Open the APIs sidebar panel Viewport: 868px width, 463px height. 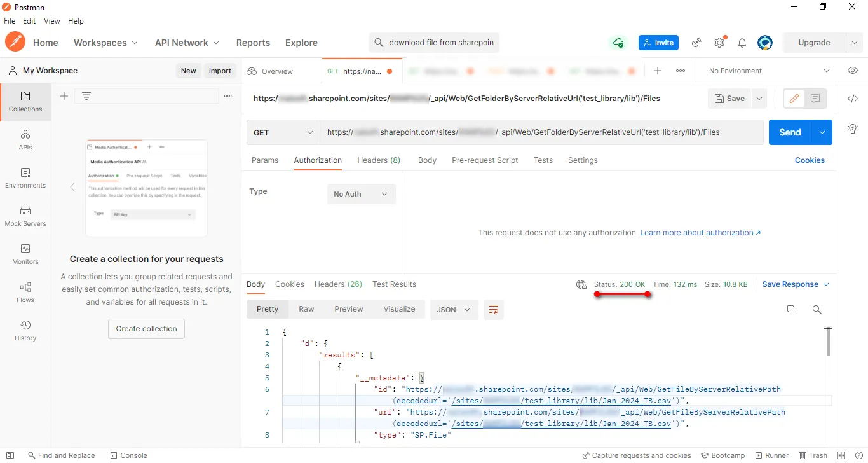click(25, 140)
